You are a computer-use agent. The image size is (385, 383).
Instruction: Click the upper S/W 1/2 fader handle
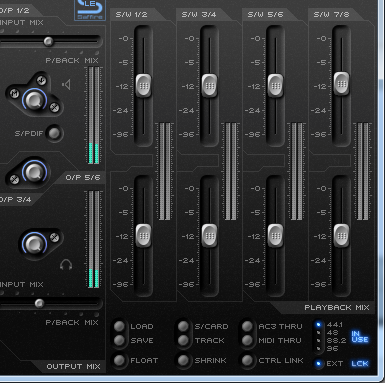(144, 86)
